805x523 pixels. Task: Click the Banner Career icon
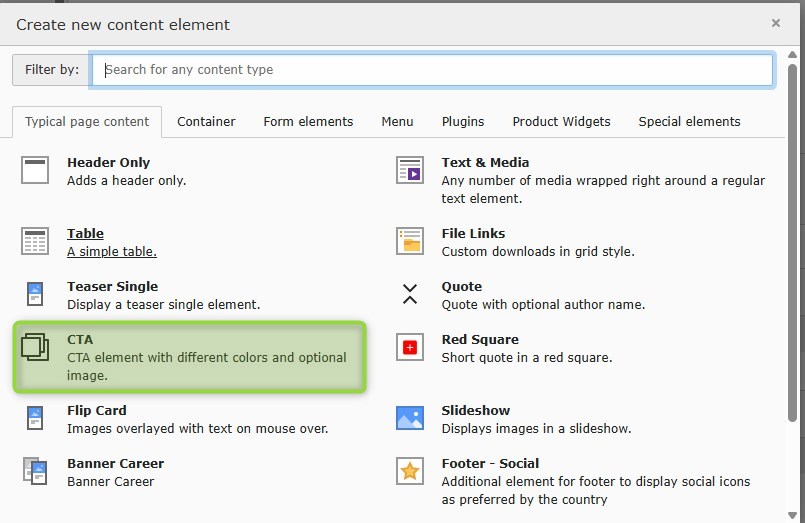point(35,472)
